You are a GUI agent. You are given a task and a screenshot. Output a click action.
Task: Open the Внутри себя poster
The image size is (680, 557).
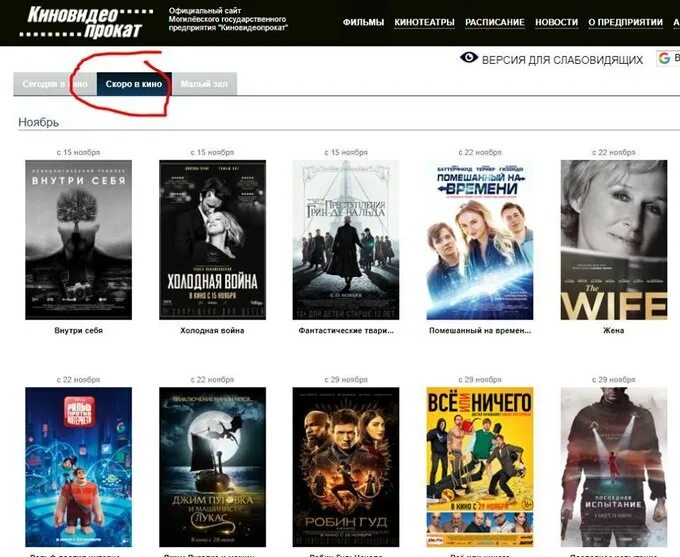pyautogui.click(x=78, y=240)
